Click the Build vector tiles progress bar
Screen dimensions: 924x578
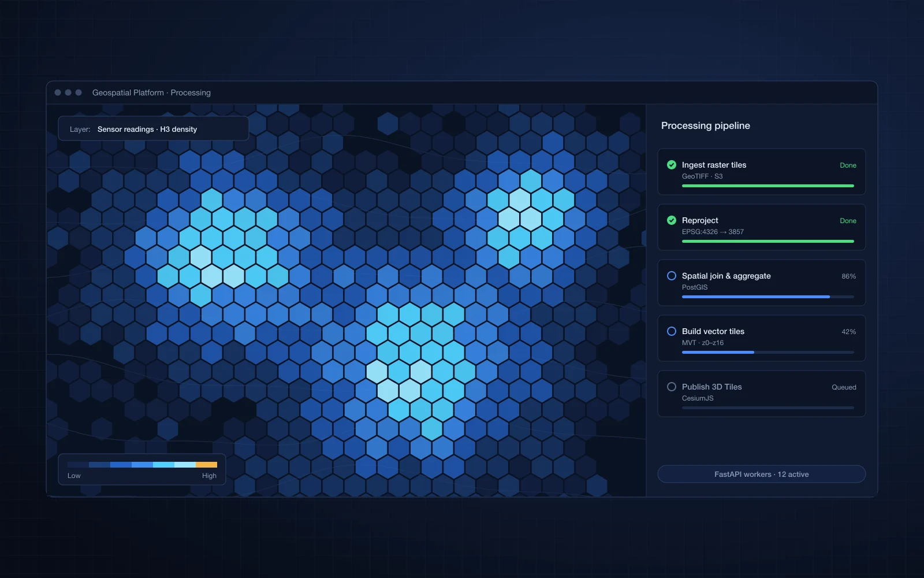767,352
